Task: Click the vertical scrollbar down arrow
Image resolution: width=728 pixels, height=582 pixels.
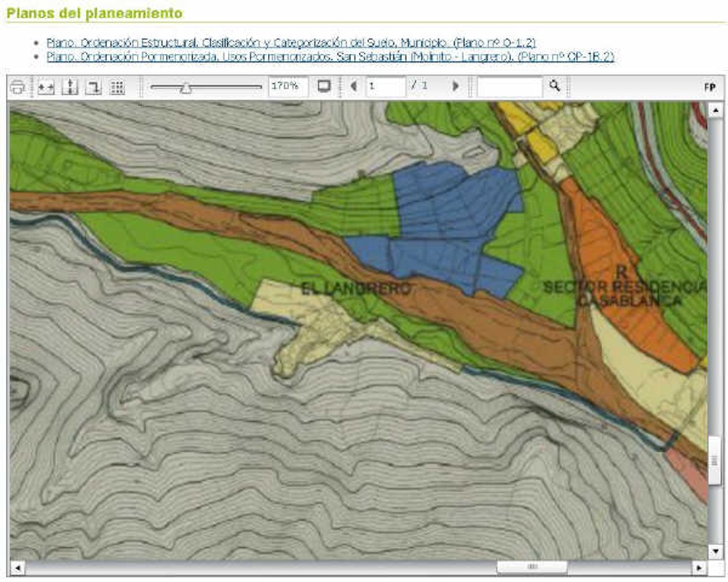Action: (x=714, y=551)
